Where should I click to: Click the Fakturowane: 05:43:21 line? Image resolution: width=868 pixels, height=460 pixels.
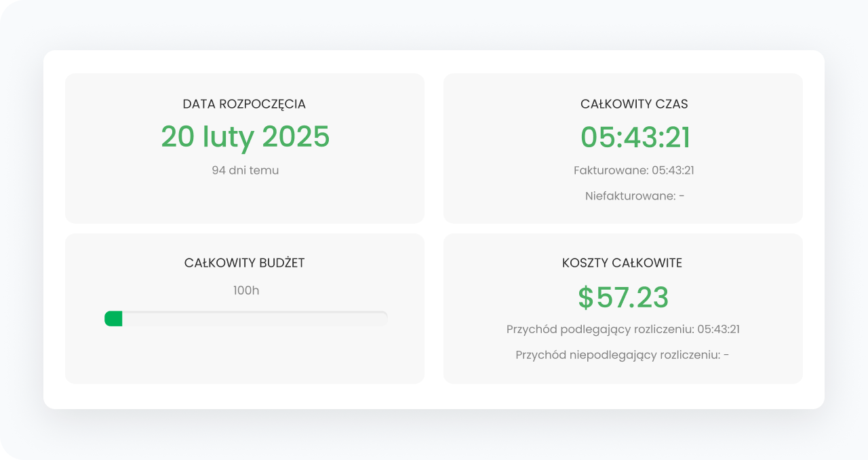click(634, 170)
